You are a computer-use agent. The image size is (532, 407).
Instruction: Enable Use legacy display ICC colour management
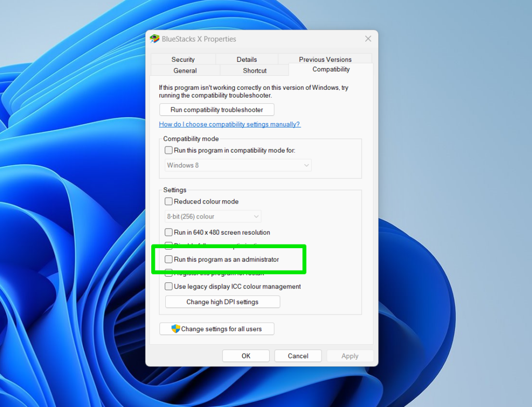(x=169, y=286)
